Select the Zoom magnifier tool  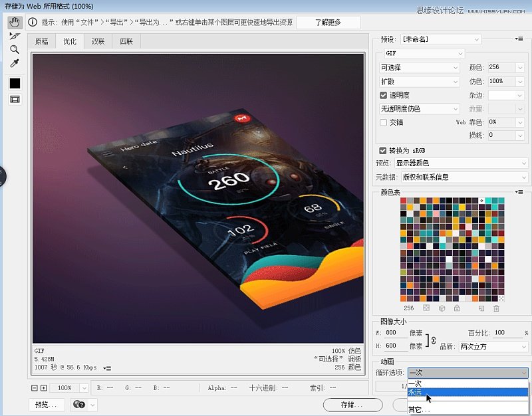tap(14, 49)
